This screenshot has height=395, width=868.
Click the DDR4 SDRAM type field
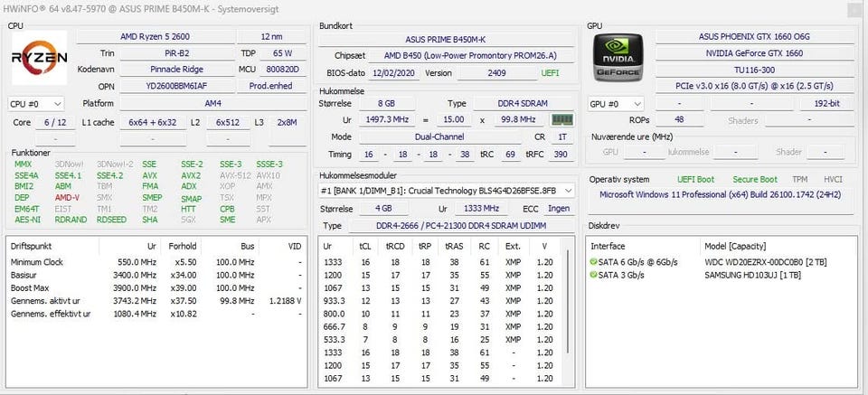[x=523, y=103]
